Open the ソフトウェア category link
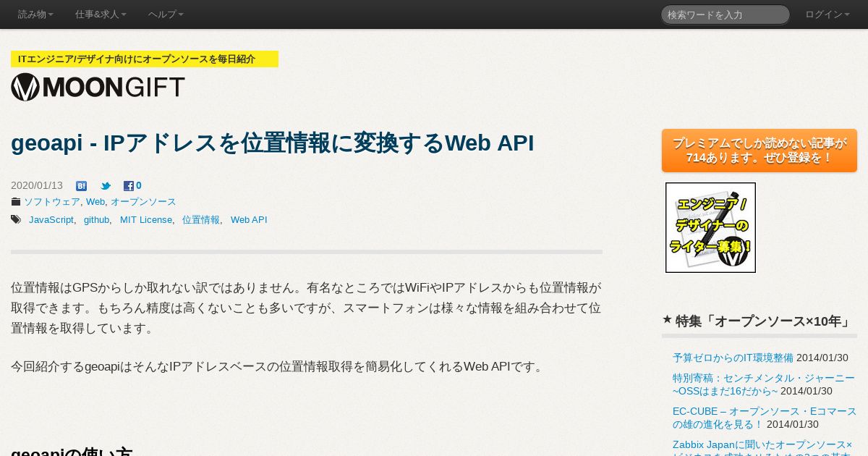Viewport: 868px width, 456px height. click(52, 202)
